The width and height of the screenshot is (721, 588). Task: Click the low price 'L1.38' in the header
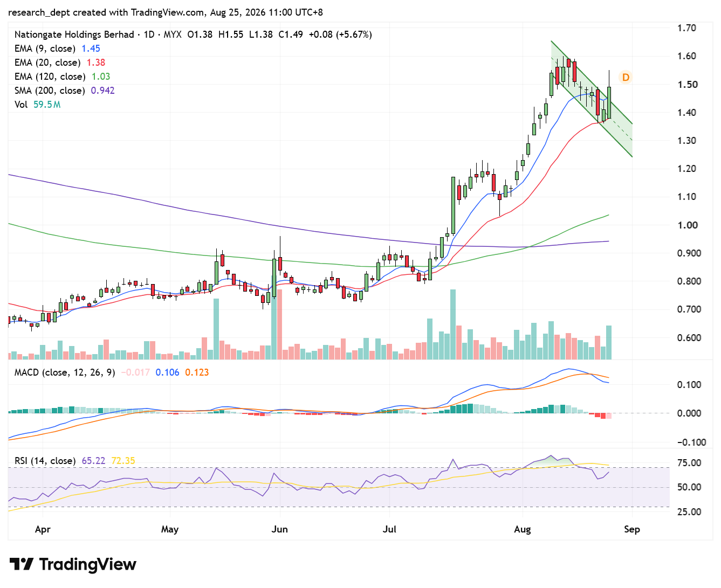pyautogui.click(x=261, y=34)
